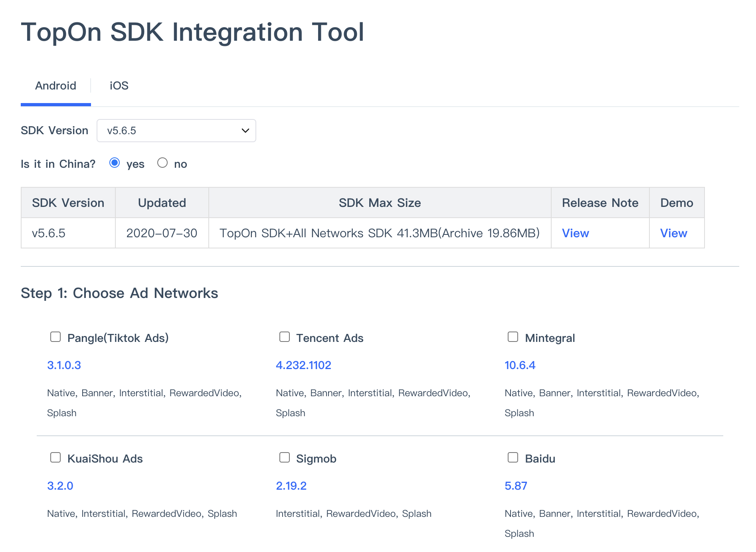
Task: Click the 'Baidu' label
Action: 540,459
